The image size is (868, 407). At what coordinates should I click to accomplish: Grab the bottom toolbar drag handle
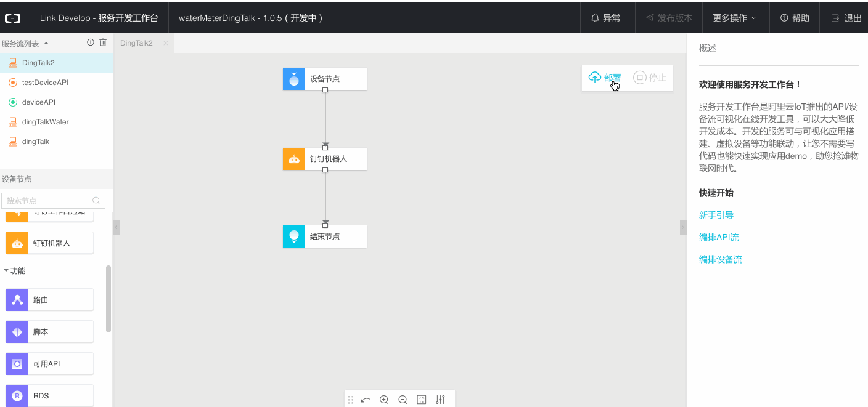[x=351, y=400]
